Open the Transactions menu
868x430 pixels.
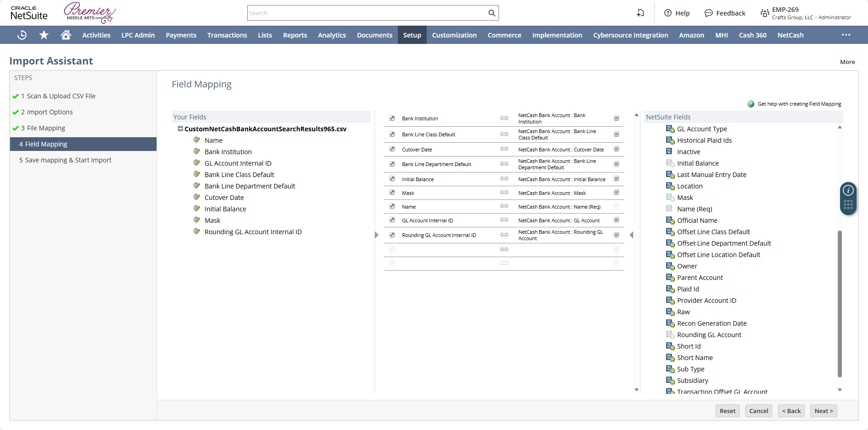click(227, 35)
